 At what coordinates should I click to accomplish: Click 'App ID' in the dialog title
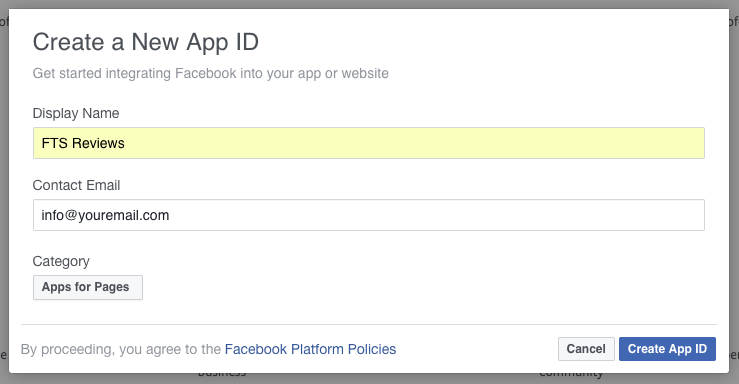click(222, 42)
